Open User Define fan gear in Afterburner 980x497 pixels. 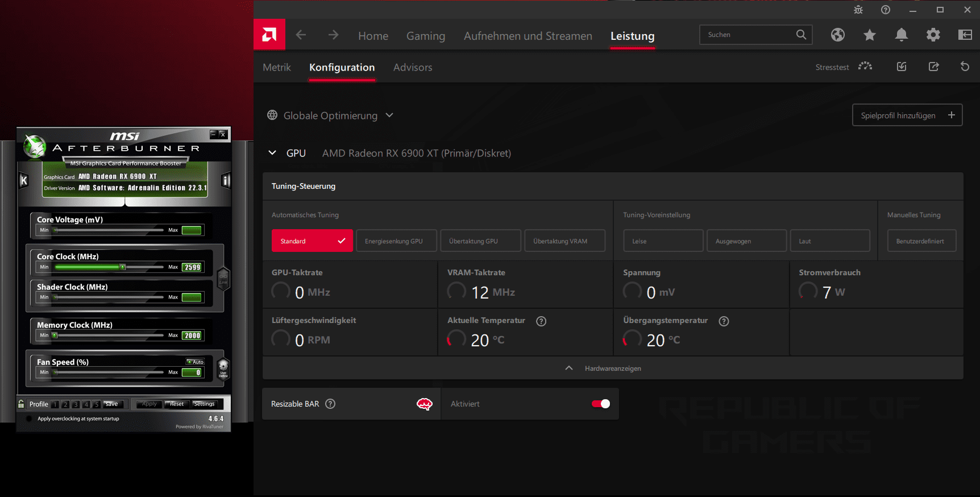[223, 368]
